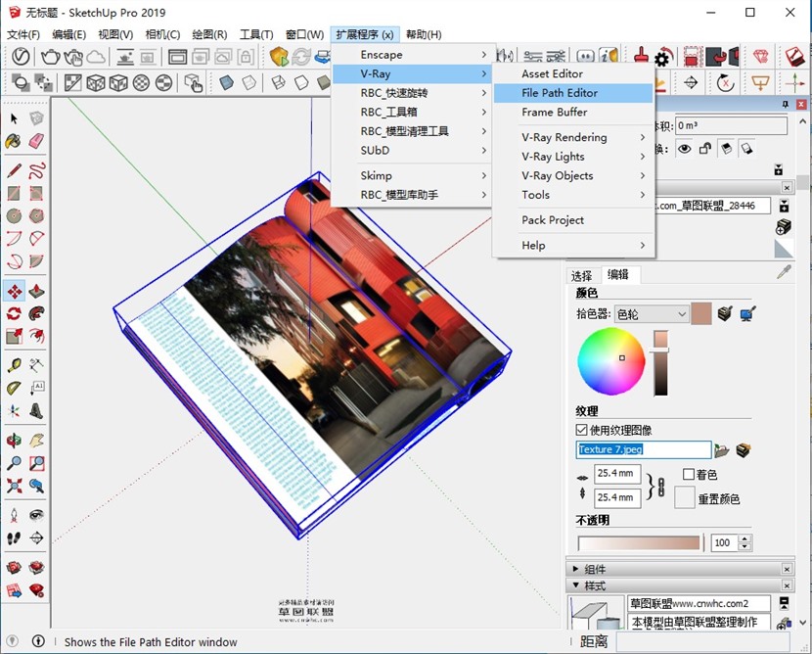Image resolution: width=812 pixels, height=654 pixels.
Task: Select the arrow Select tool
Action: pos(14,118)
